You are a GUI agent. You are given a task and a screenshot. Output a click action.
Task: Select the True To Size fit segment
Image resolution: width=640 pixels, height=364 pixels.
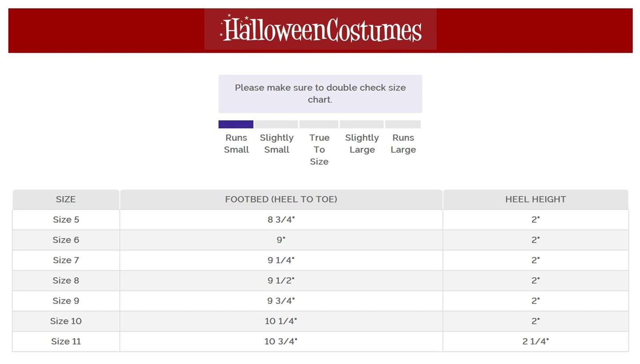pos(319,124)
